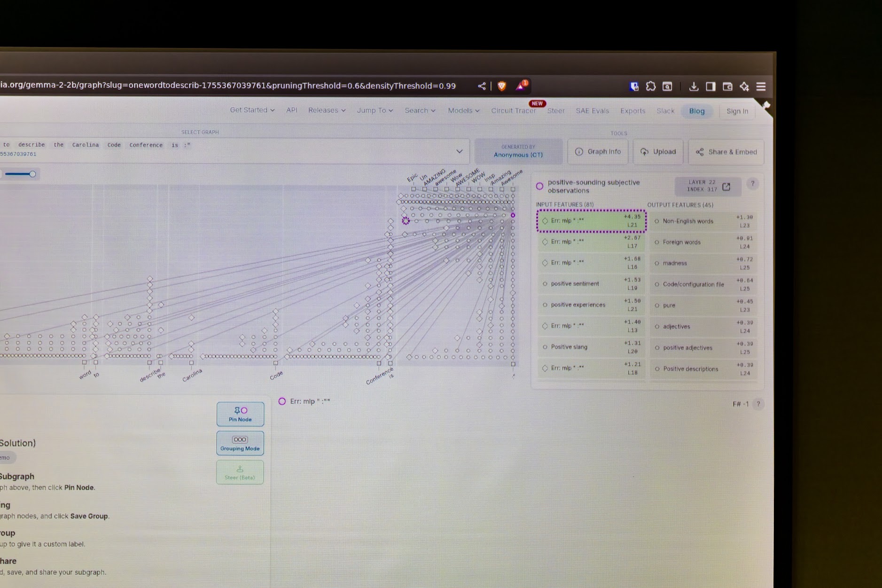The width and height of the screenshot is (882, 588).
Task: Open the Brave Shields lion icon
Action: click(501, 86)
